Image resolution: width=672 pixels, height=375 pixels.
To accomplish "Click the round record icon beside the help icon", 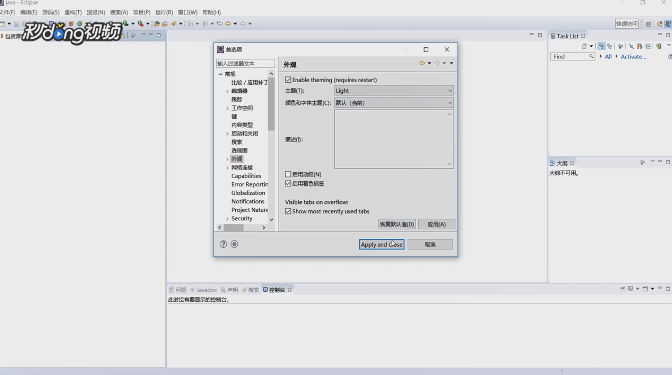I will tap(234, 244).
